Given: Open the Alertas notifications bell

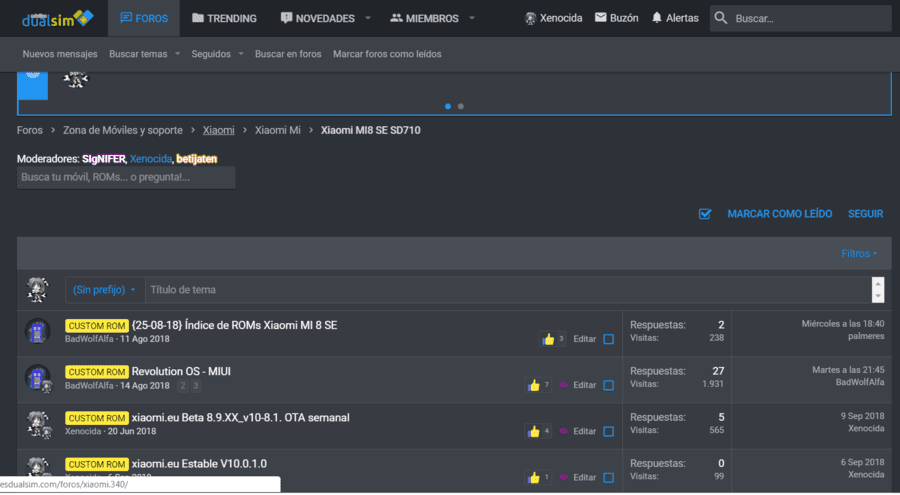Looking at the screenshot, I should coord(675,18).
